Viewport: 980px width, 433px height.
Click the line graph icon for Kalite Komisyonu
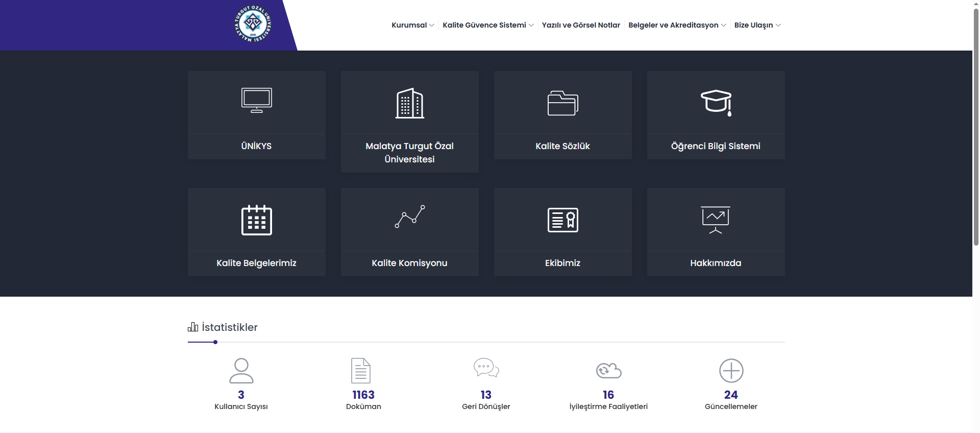point(410,216)
